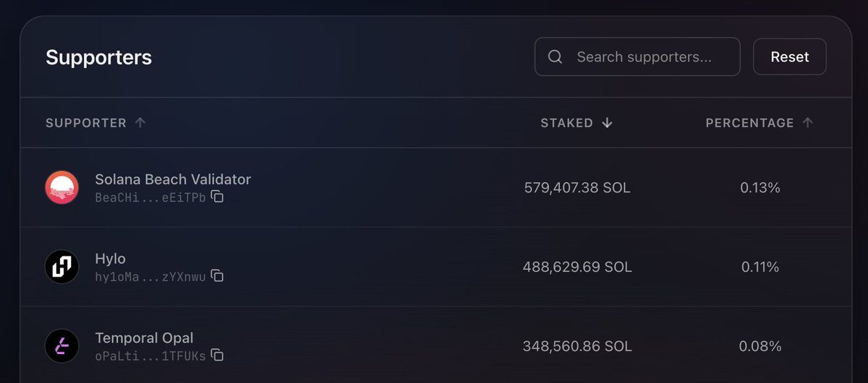The image size is (868, 383).
Task: Open Solana Beach Validator name link
Action: (x=173, y=179)
